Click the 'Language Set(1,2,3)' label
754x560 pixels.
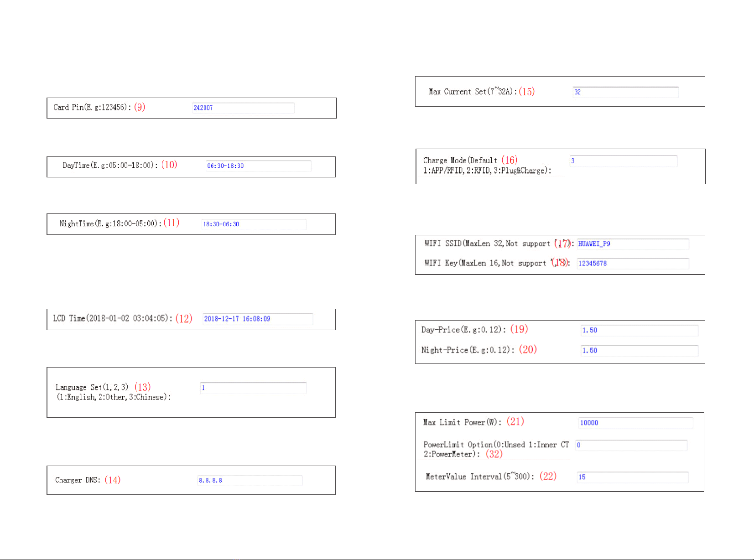coord(92,387)
